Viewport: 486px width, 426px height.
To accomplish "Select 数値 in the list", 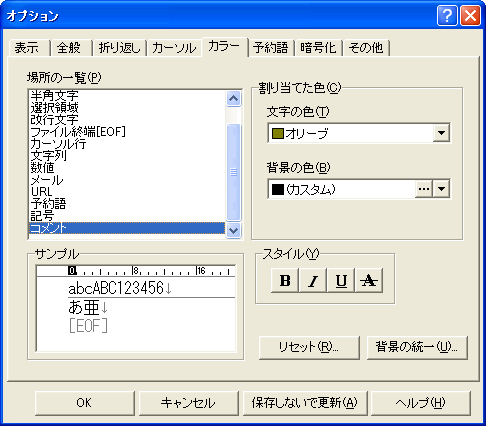I will coord(127,168).
